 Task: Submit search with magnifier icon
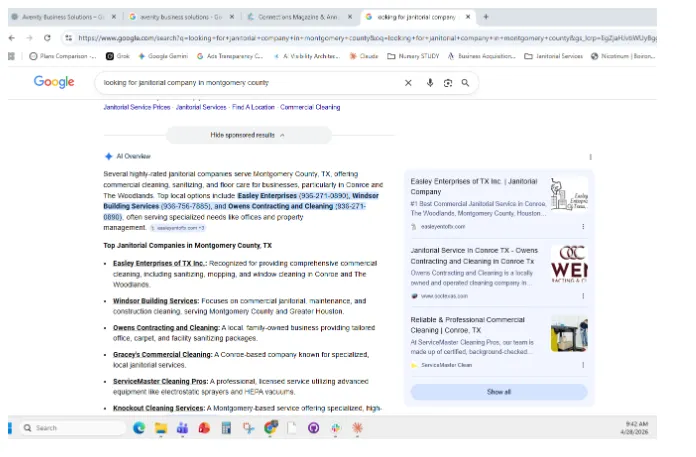click(x=465, y=83)
